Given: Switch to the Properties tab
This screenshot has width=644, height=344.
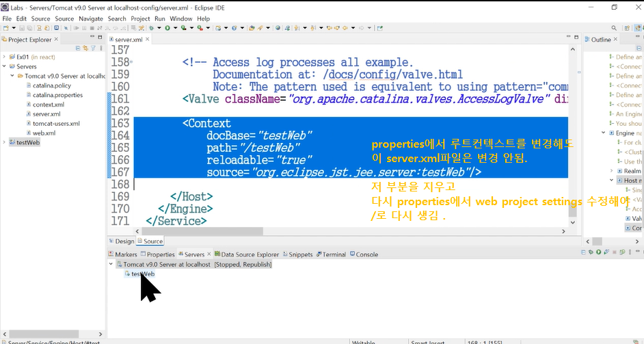Looking at the screenshot, I should (x=158, y=254).
